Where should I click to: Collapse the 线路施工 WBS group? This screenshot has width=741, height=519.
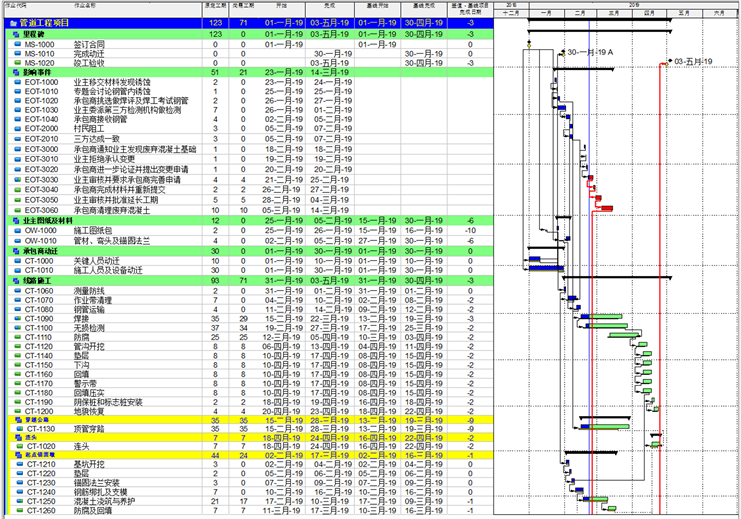pos(15,281)
